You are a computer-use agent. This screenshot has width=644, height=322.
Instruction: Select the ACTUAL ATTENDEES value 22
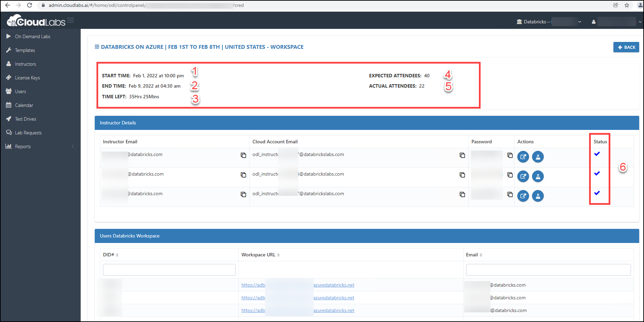tap(422, 86)
